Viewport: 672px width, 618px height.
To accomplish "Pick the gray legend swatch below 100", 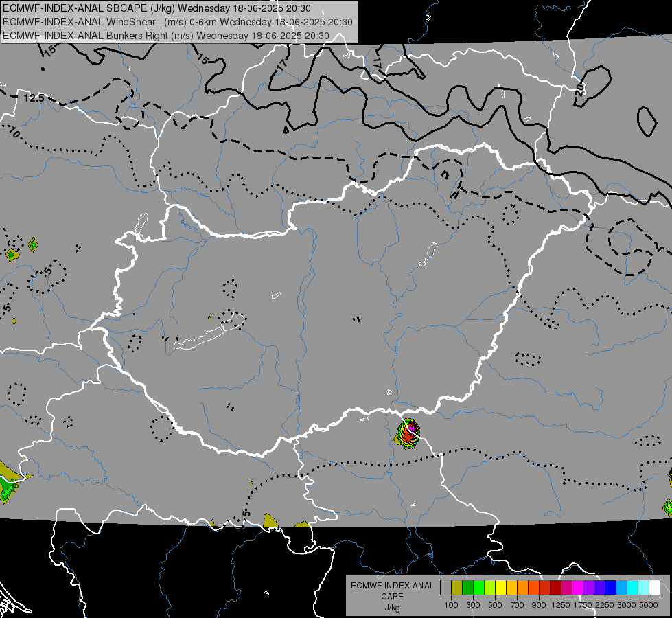I will click(445, 588).
